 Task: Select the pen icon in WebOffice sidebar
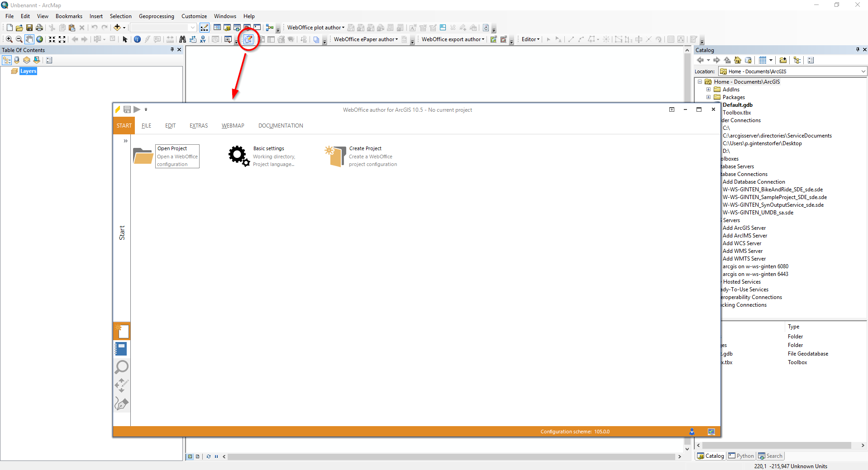click(121, 404)
